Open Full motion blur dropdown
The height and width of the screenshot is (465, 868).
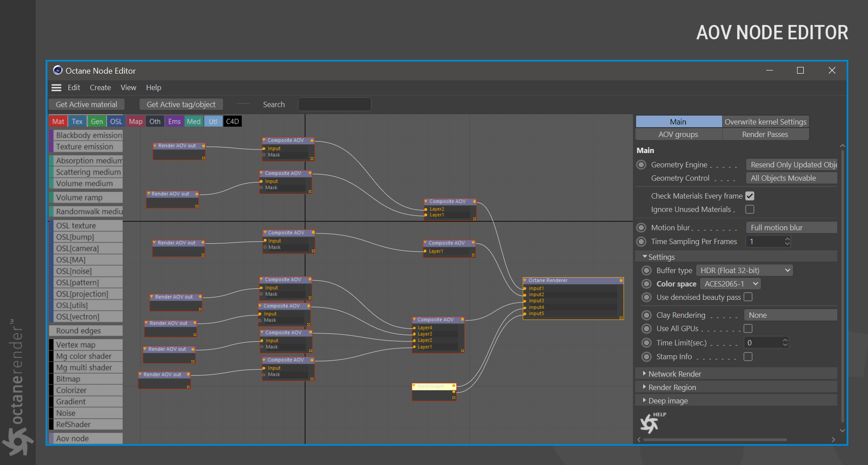[792, 228]
